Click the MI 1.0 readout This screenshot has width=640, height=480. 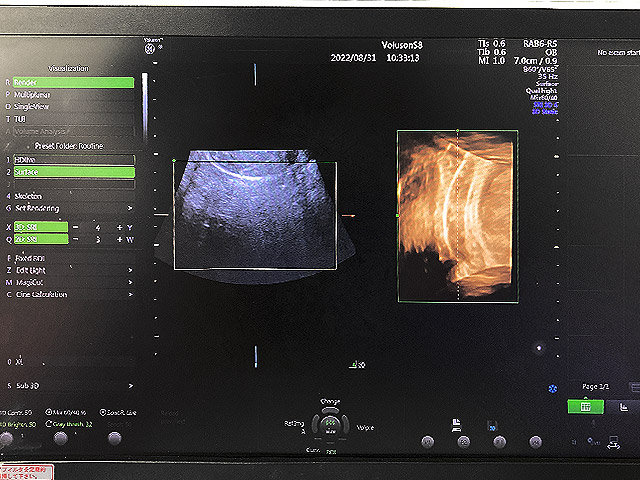pyautogui.click(x=492, y=61)
